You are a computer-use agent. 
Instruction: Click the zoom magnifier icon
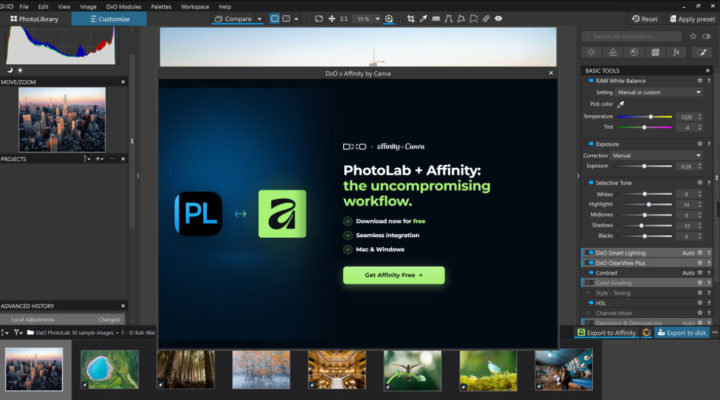389,19
